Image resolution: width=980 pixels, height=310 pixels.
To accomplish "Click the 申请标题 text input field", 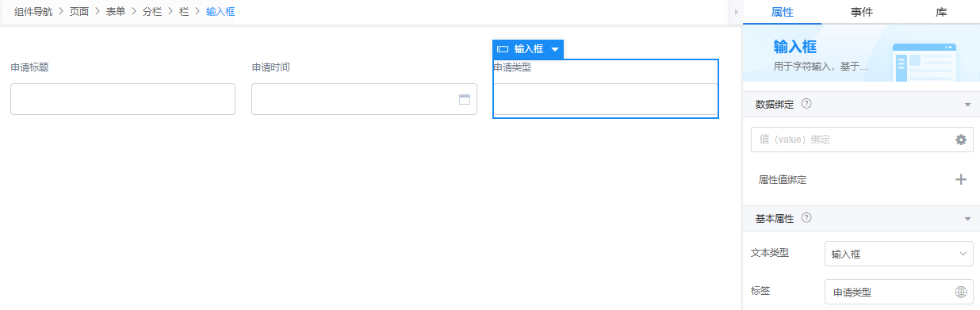I will [123, 99].
